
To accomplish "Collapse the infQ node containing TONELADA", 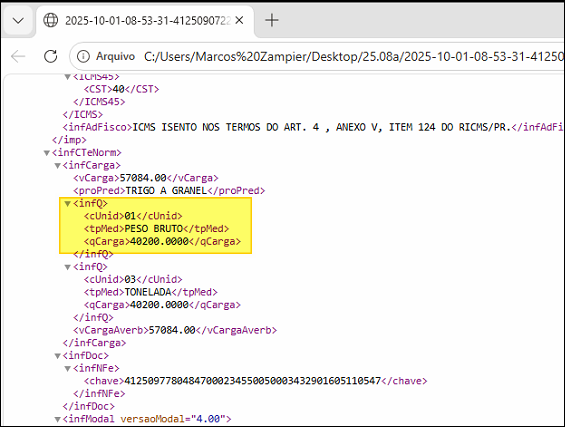I will (67, 267).
